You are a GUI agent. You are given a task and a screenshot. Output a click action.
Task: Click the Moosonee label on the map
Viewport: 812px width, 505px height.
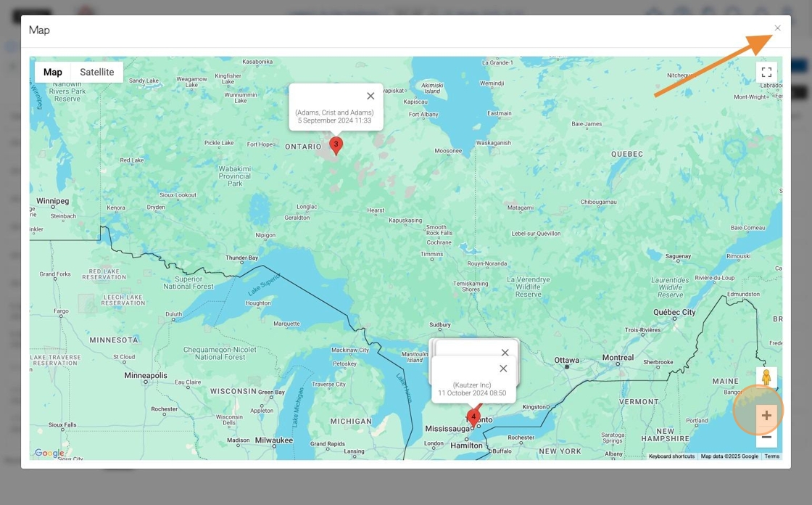click(448, 151)
